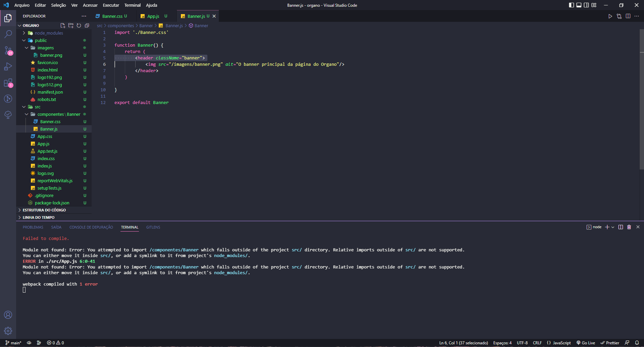Image resolution: width=644 pixels, height=347 pixels.
Task: Change file encoding UTF-8
Action: pyautogui.click(x=522, y=343)
